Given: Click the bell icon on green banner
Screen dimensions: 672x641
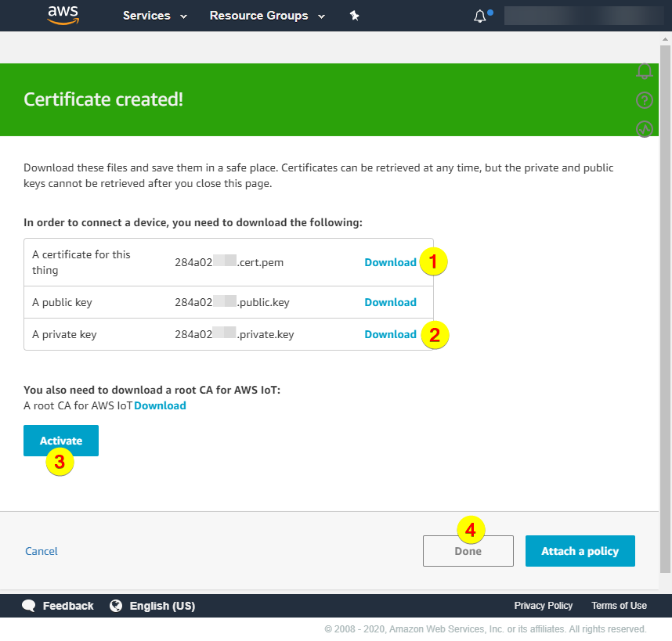Looking at the screenshot, I should tap(645, 71).
